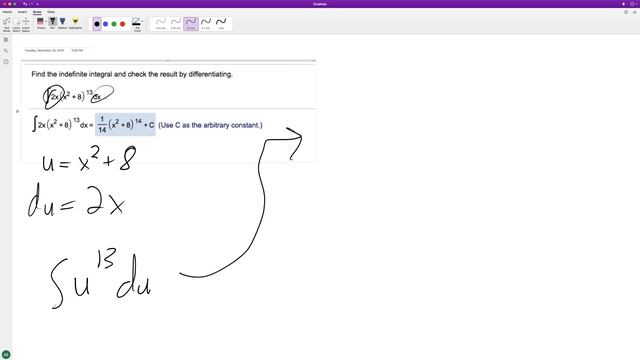Click the '(Use C as the arbitrary constant.)' text
640x360 pixels.
click(x=210, y=125)
